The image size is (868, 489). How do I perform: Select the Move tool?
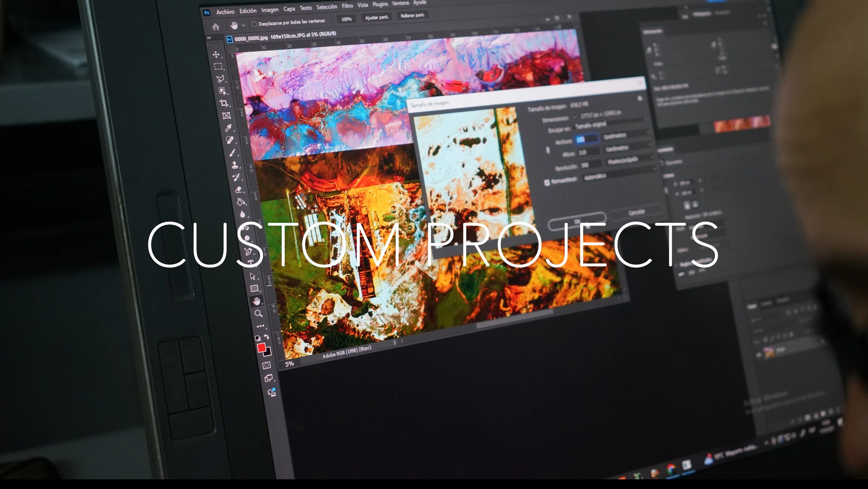pos(216,55)
